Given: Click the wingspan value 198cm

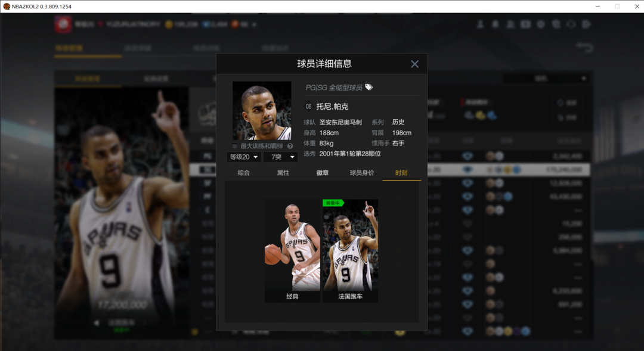Looking at the screenshot, I should tap(402, 133).
